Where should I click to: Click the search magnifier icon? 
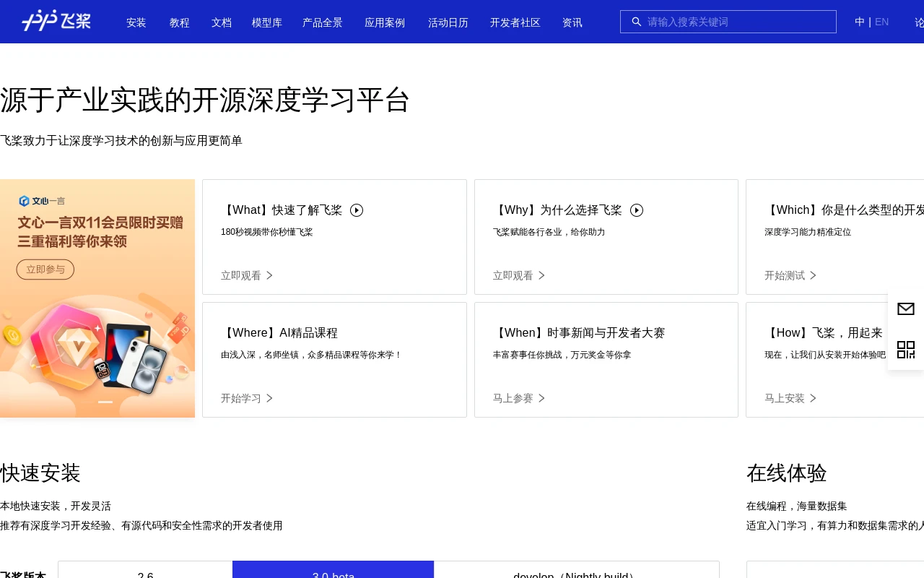coord(636,22)
